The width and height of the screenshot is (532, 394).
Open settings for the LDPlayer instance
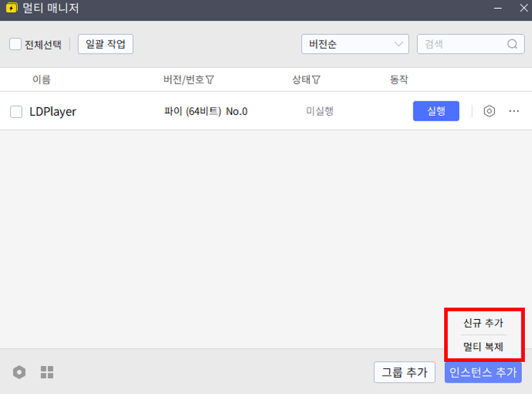489,111
